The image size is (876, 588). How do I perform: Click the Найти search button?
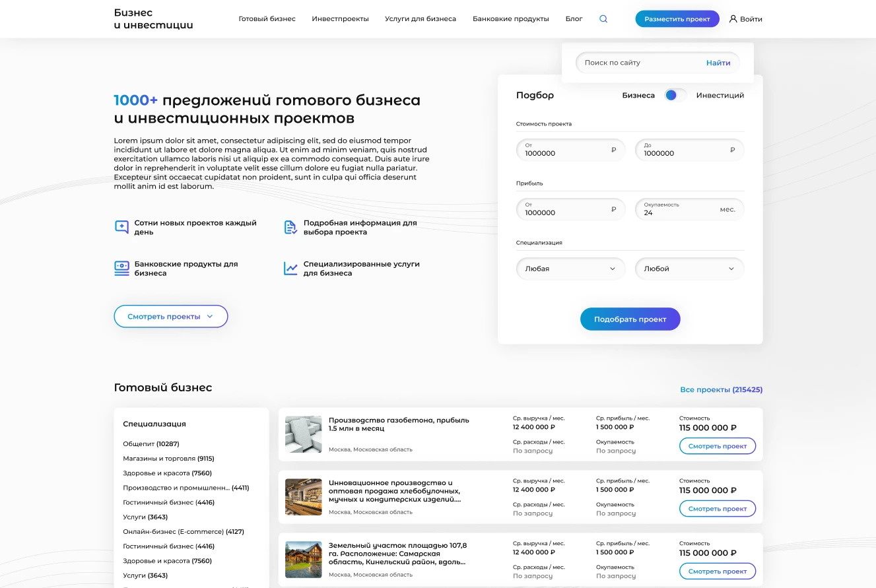(718, 63)
